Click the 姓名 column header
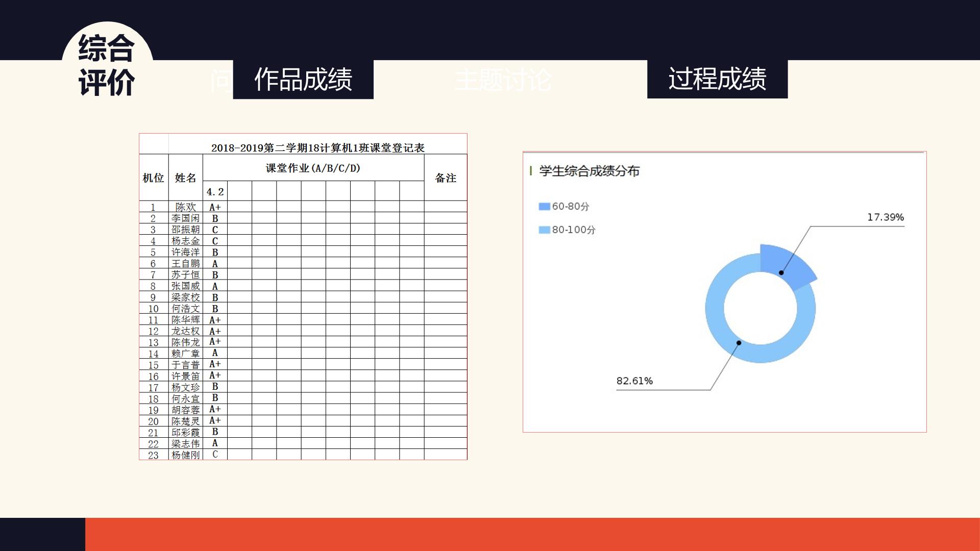The width and height of the screenshot is (980, 551). coord(185,178)
